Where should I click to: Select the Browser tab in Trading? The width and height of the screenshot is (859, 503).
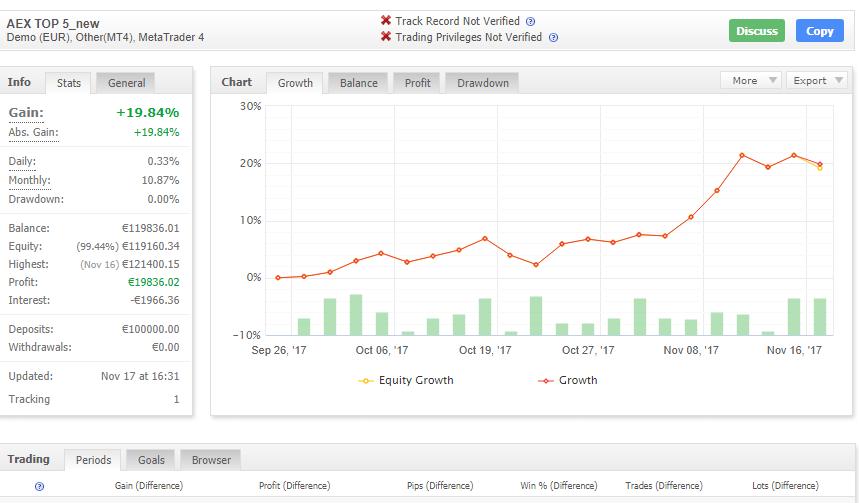211,460
